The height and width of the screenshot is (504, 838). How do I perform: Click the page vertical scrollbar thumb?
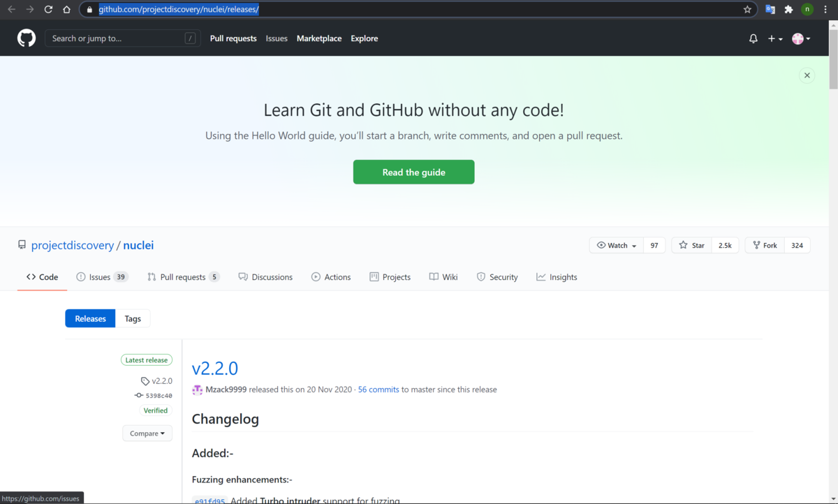point(833,59)
